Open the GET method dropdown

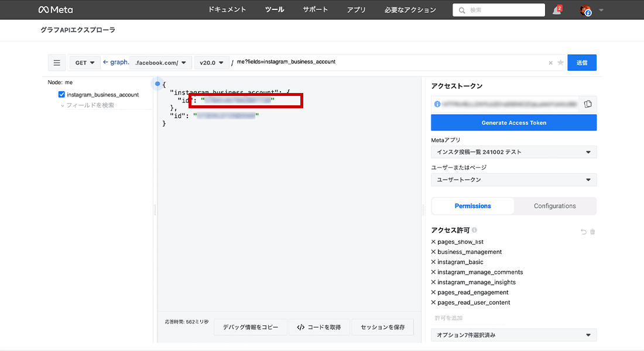(x=85, y=63)
